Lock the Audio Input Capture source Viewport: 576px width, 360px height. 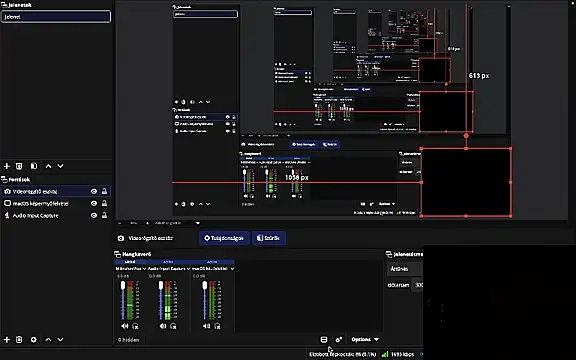tap(105, 215)
